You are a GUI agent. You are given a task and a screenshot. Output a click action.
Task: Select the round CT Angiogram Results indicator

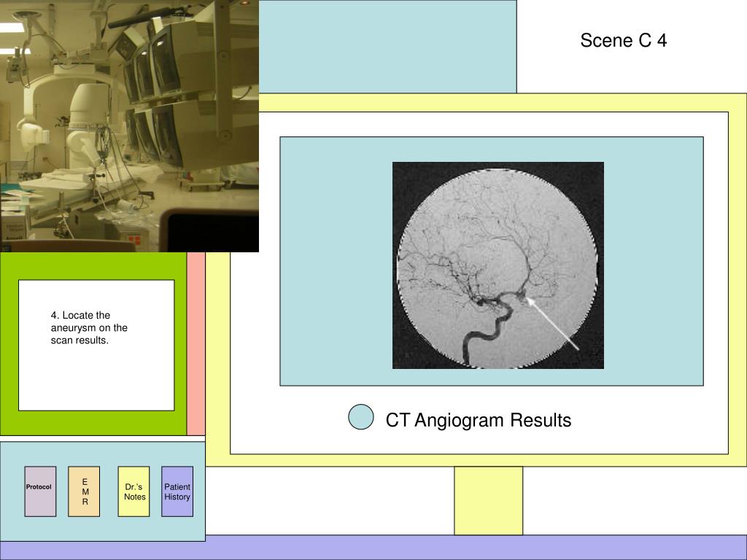click(x=360, y=417)
